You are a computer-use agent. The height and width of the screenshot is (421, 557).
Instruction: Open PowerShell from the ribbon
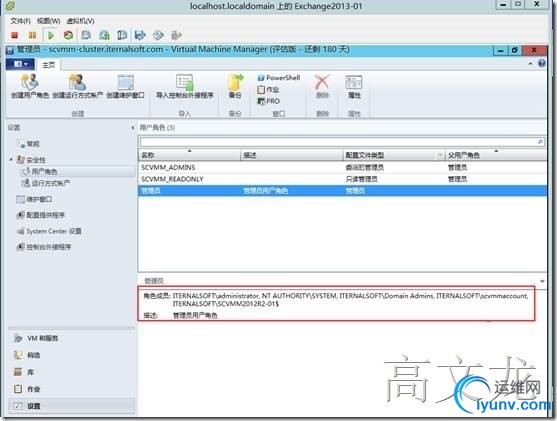pos(279,78)
